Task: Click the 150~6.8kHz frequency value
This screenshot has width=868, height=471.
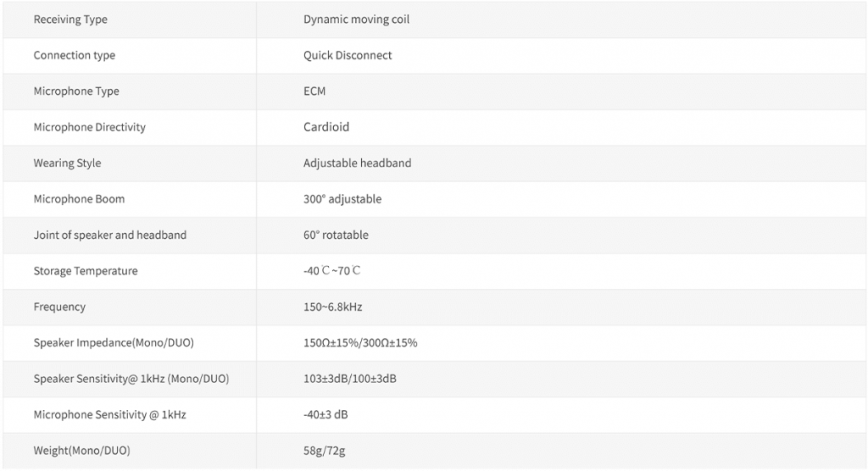Action: coord(332,307)
